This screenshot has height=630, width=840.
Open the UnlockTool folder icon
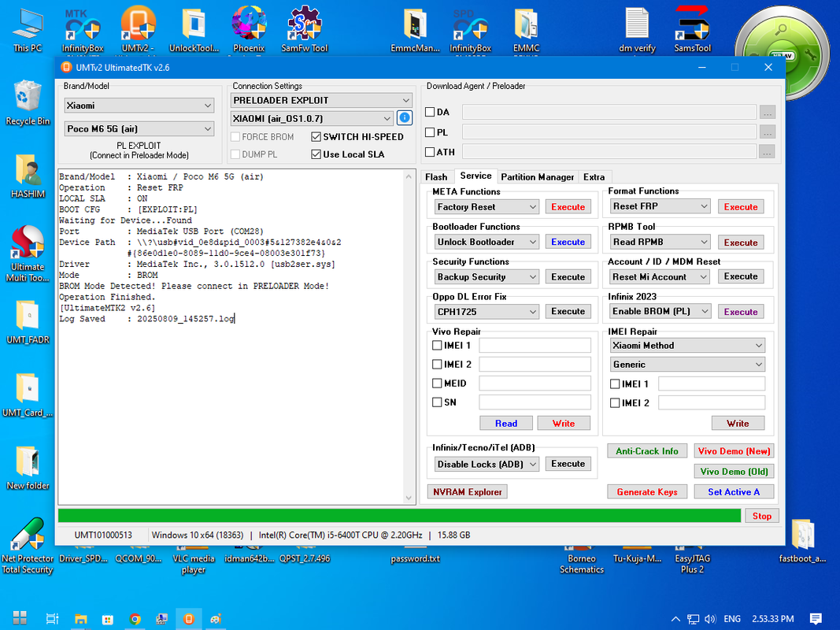coord(194,29)
